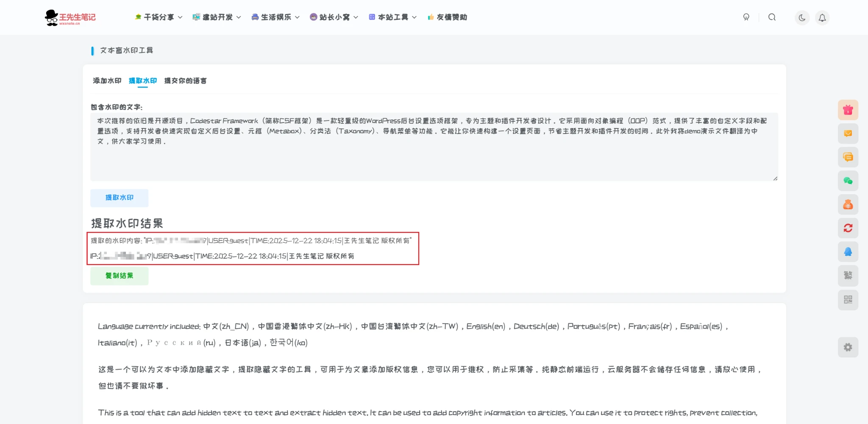868x424 pixels.
Task: Expand the 干货分享 dropdown menu
Action: [x=159, y=17]
